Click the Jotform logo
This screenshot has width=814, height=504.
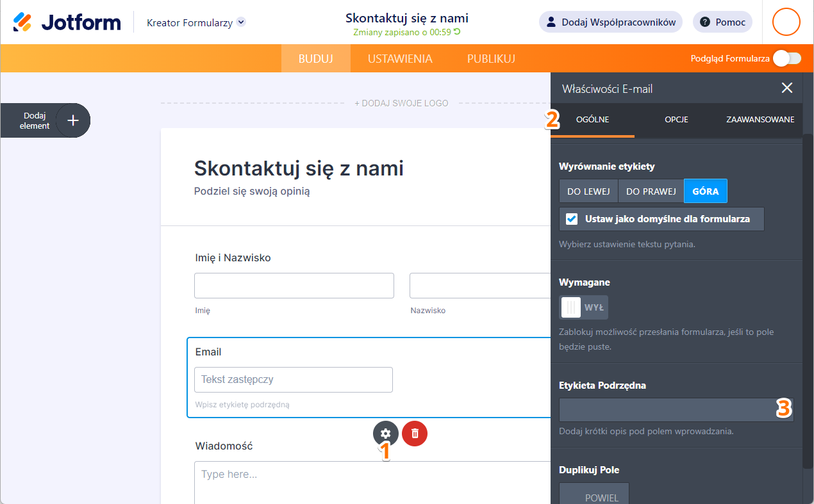67,22
